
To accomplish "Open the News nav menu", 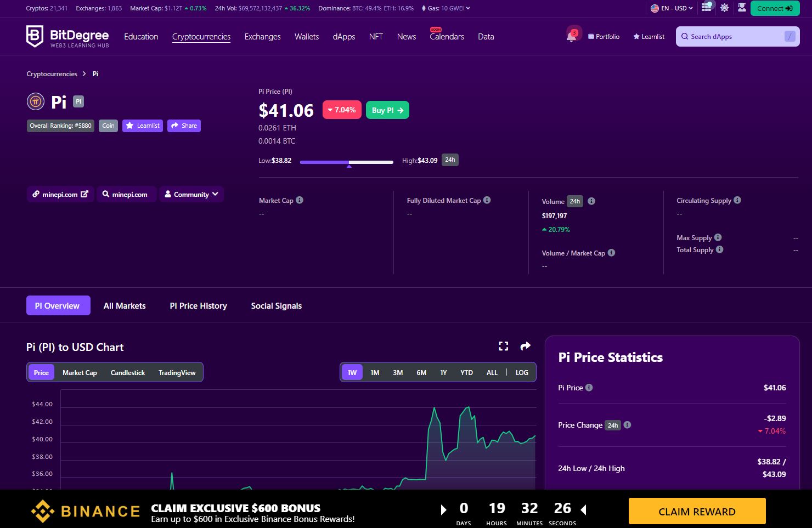I will (x=407, y=37).
